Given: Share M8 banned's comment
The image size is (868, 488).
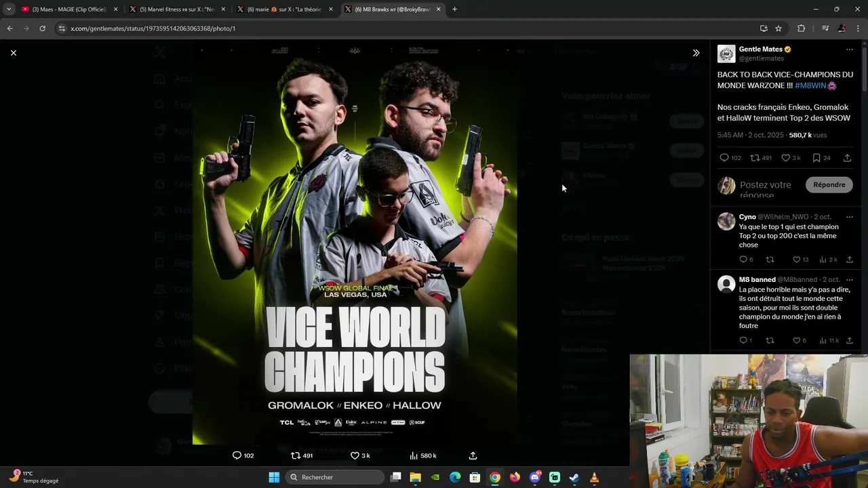Looking at the screenshot, I should click(x=849, y=340).
